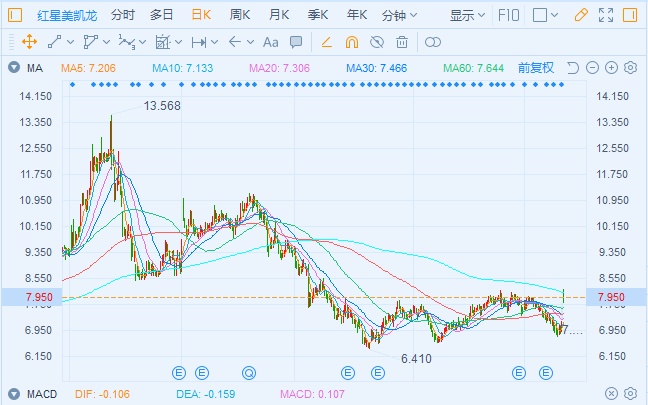Click the 前复权 adjustment button
The height and width of the screenshot is (405, 648).
tap(537, 68)
